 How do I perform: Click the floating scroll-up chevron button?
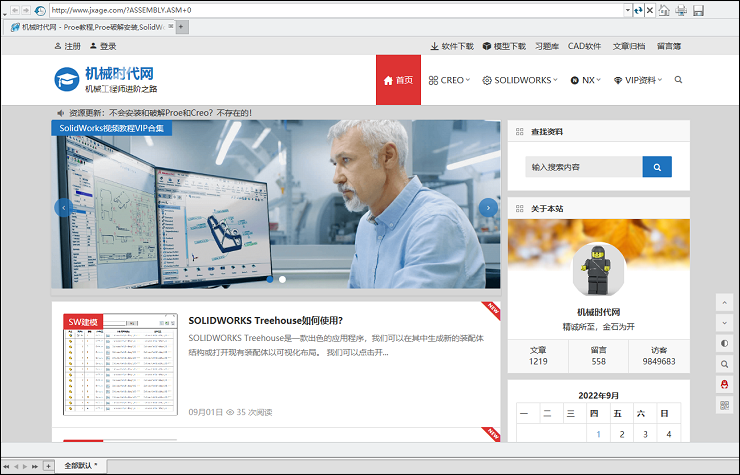pyautogui.click(x=724, y=303)
